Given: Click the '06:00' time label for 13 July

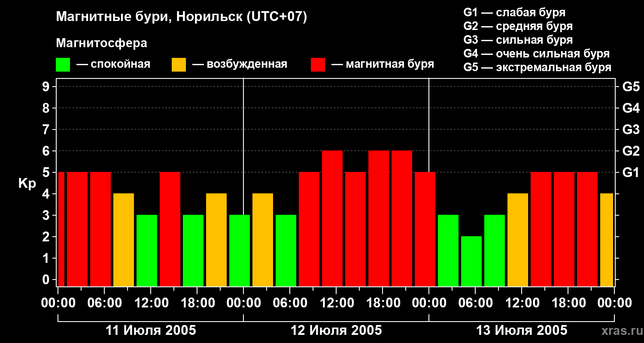Looking at the screenshot, I should [475, 303].
